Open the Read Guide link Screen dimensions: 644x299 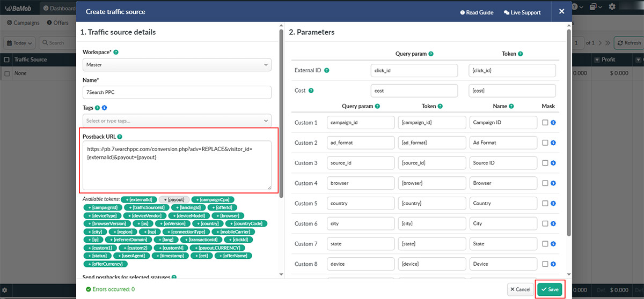click(477, 12)
